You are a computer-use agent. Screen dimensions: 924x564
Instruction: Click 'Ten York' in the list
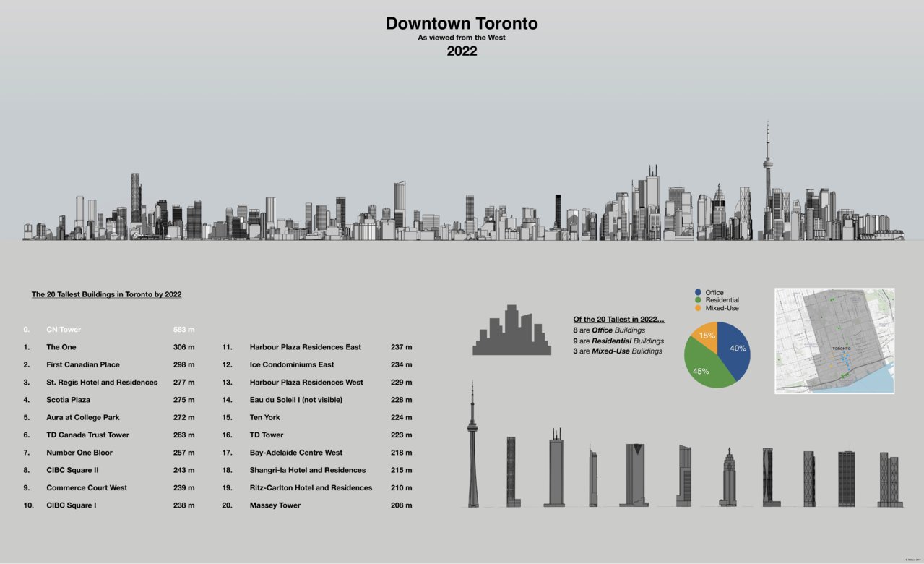point(265,417)
